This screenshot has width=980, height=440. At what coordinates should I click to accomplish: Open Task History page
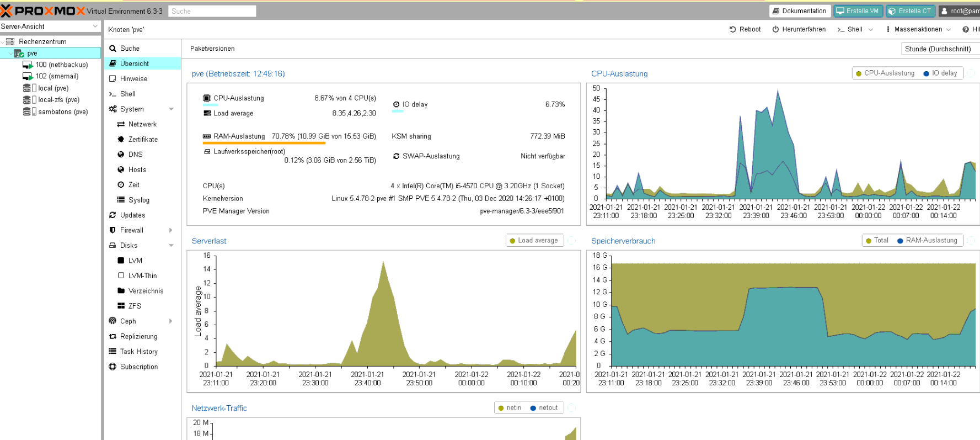coord(143,352)
